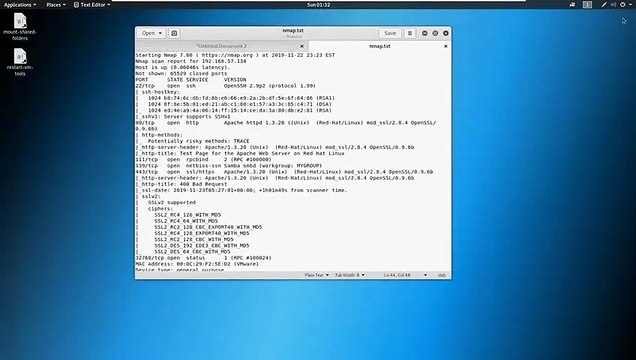Screen dimensions: 636x360
Task: Open the Applications menu
Action: click(19, 5)
